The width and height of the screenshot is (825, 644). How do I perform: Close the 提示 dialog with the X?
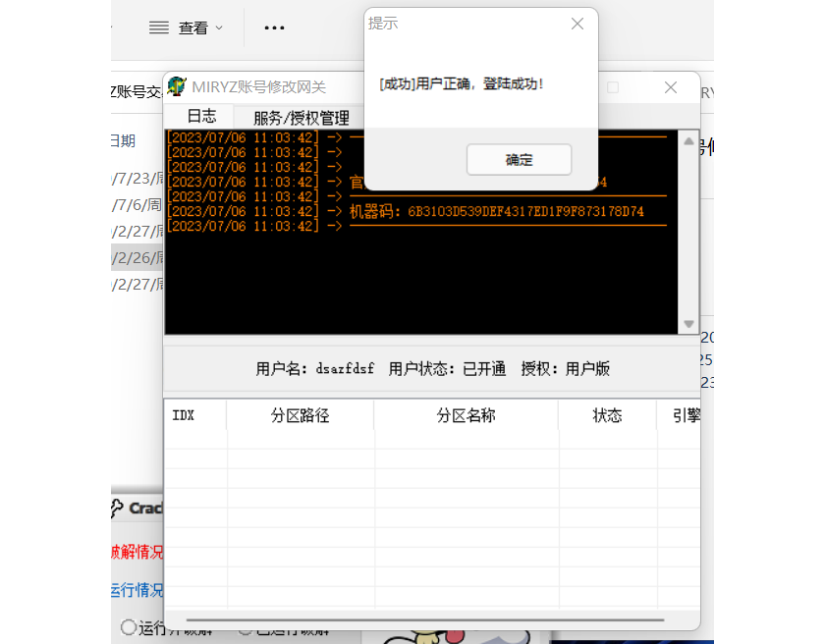tap(577, 24)
